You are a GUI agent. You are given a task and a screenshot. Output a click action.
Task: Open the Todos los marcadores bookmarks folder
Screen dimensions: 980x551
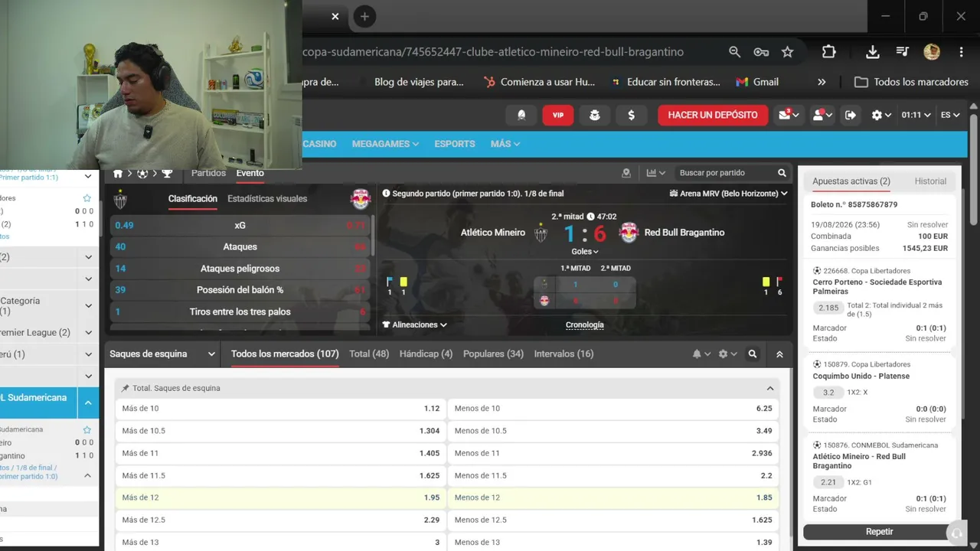(911, 82)
